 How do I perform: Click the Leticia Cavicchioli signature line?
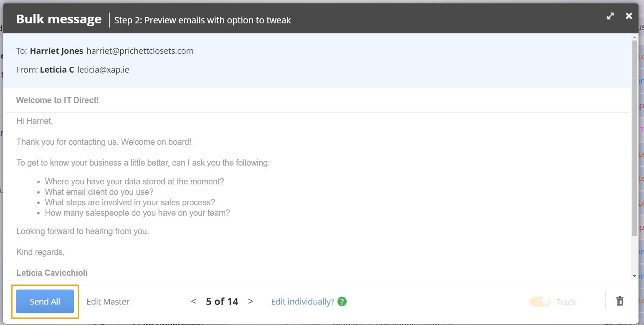tap(52, 273)
